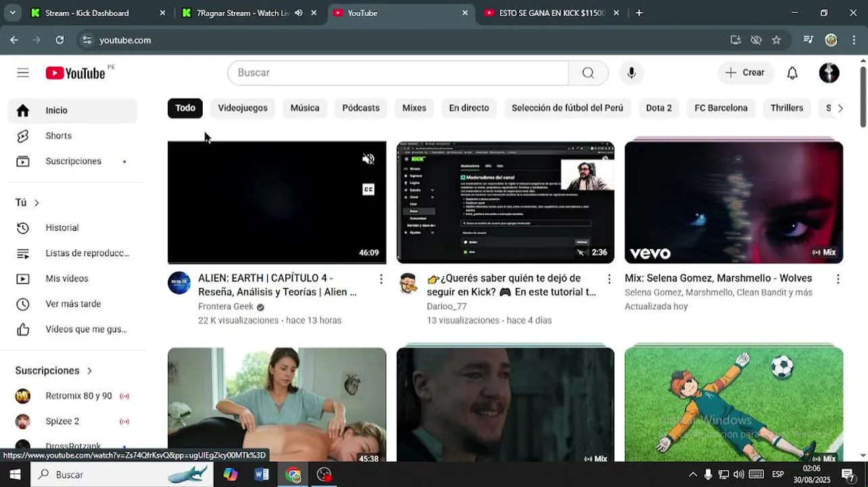Viewport: 868px width, 487px height.
Task: Select the Música filter chip
Action: [305, 108]
